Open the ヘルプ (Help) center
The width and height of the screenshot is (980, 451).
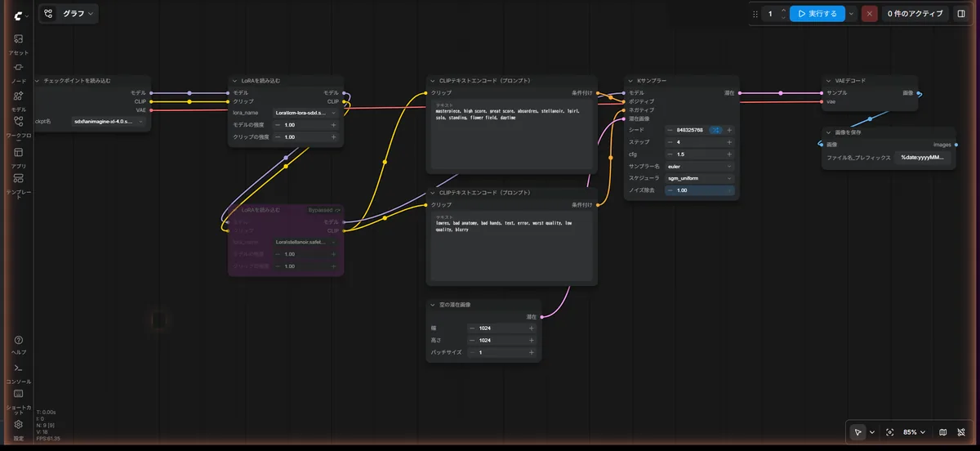tap(18, 344)
